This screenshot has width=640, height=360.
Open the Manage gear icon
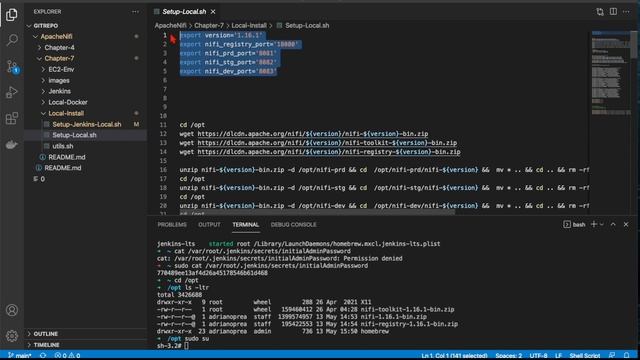(x=12, y=336)
